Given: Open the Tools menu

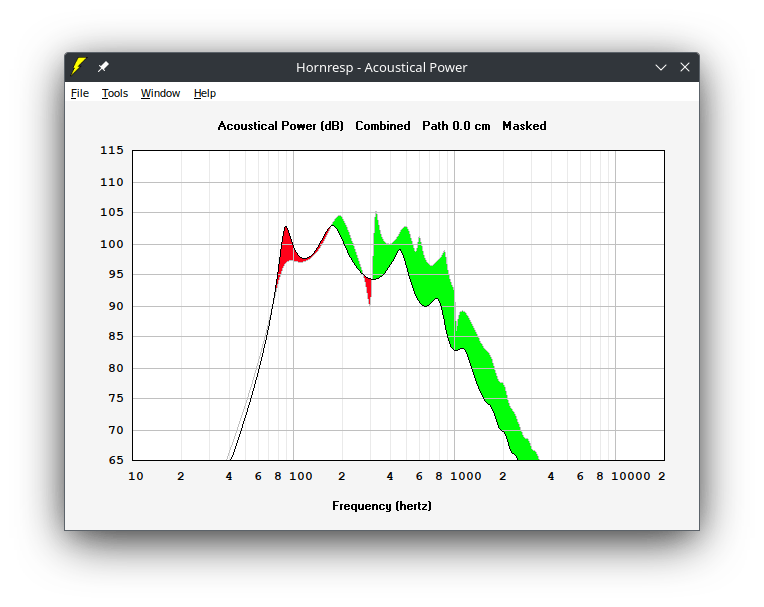Looking at the screenshot, I should [115, 93].
